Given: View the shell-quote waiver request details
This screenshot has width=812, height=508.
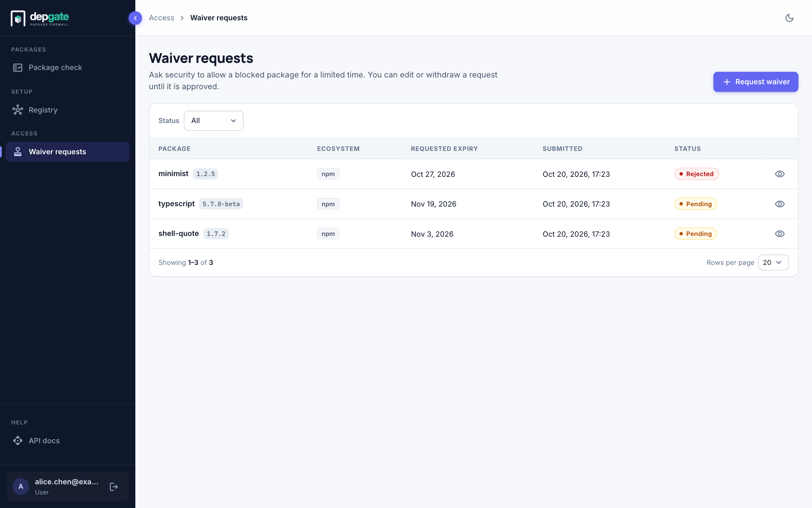Looking at the screenshot, I should coord(780,234).
